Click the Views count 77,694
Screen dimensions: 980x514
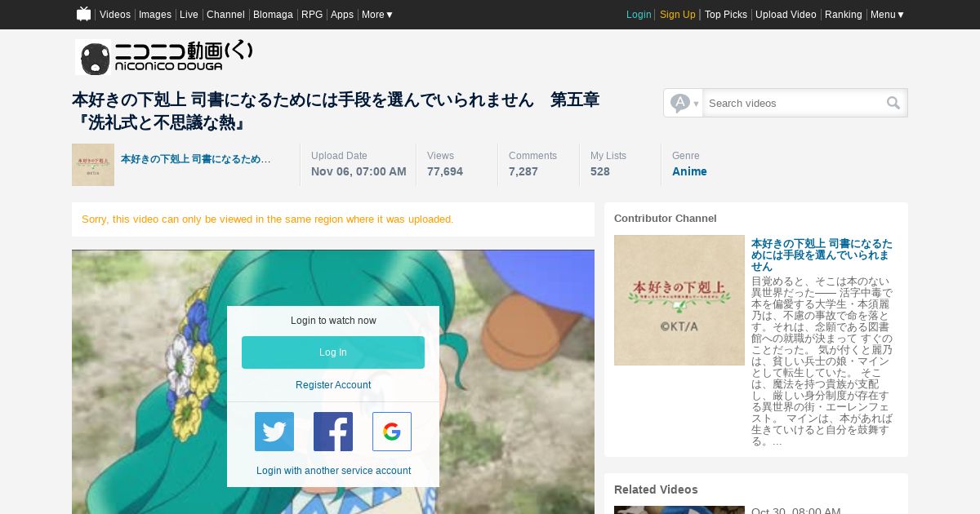click(445, 171)
